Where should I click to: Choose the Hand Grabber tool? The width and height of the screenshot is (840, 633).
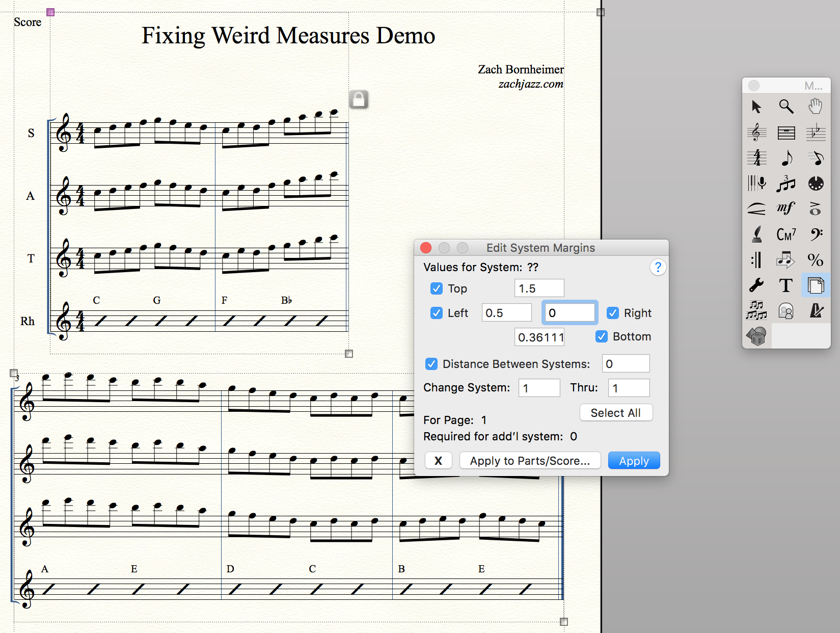tap(816, 107)
